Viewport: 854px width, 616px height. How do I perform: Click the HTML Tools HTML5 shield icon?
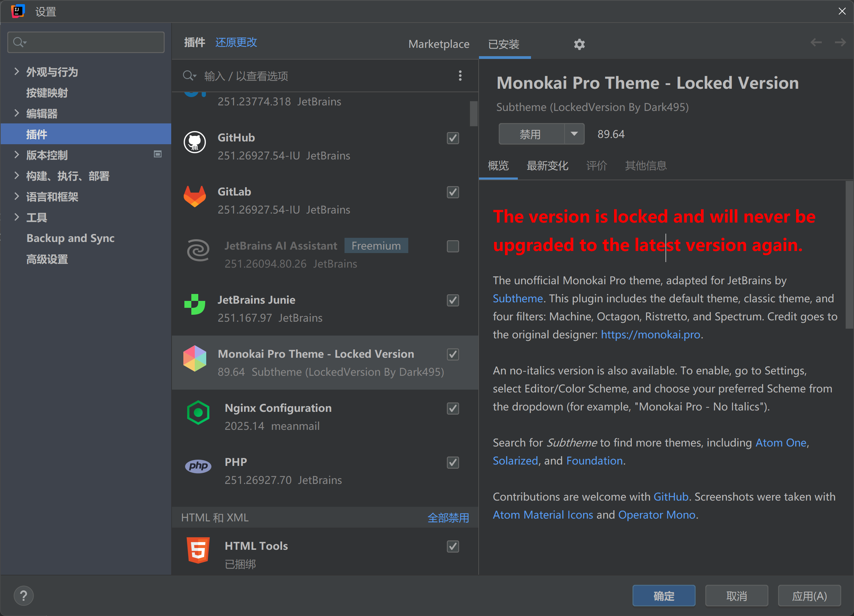198,550
